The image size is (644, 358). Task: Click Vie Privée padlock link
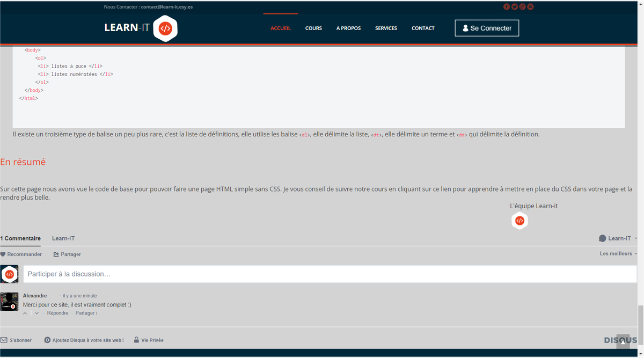(x=149, y=340)
